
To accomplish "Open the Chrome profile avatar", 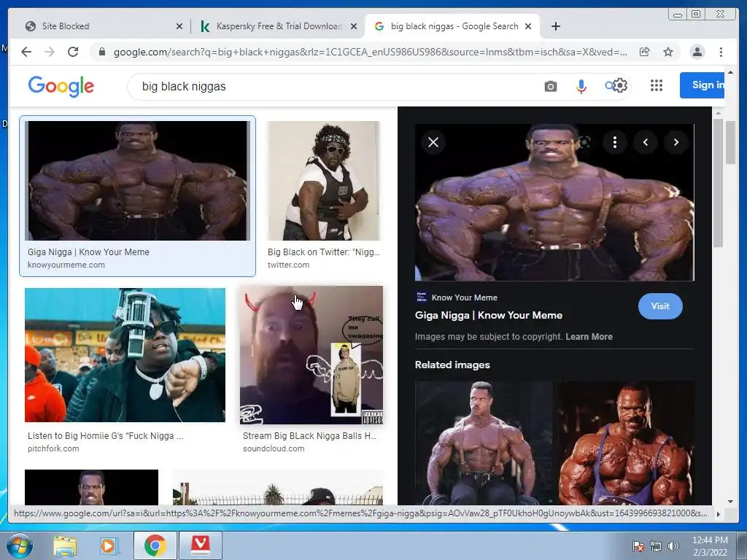I will (697, 52).
